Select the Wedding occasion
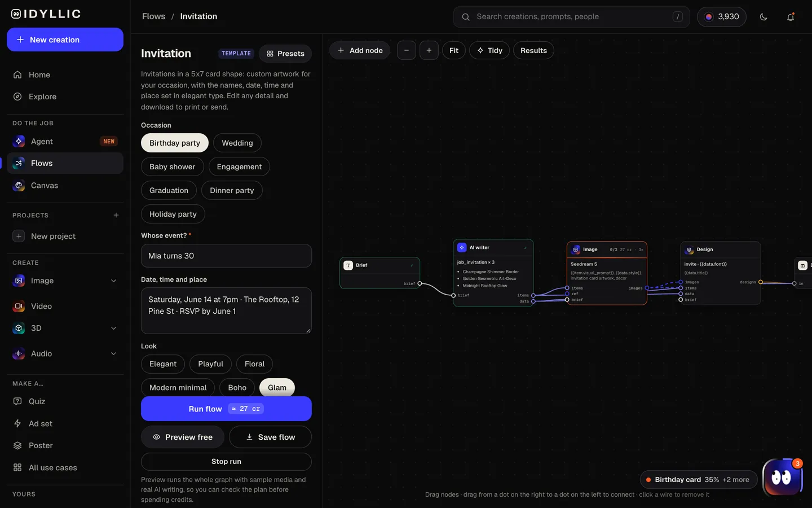812x508 pixels. pos(237,143)
